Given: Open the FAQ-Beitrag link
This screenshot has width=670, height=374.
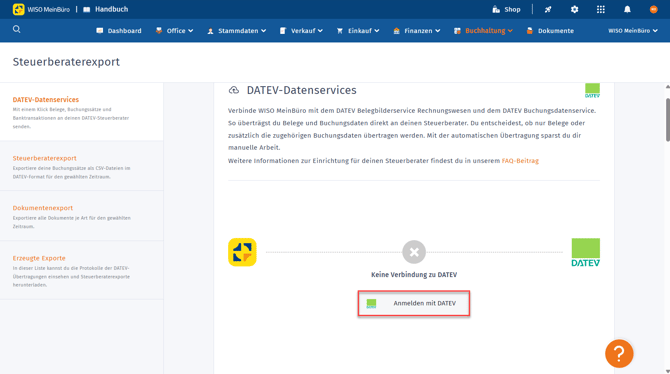Looking at the screenshot, I should [520, 161].
